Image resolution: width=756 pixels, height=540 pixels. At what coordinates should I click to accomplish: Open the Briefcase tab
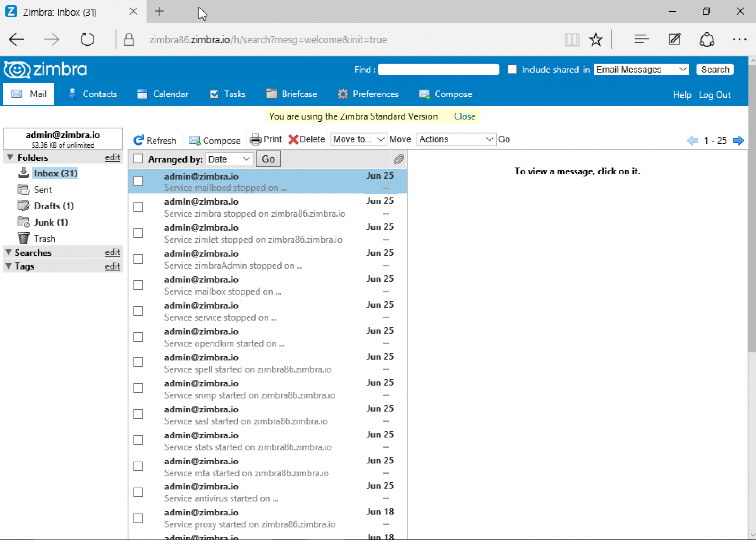292,94
